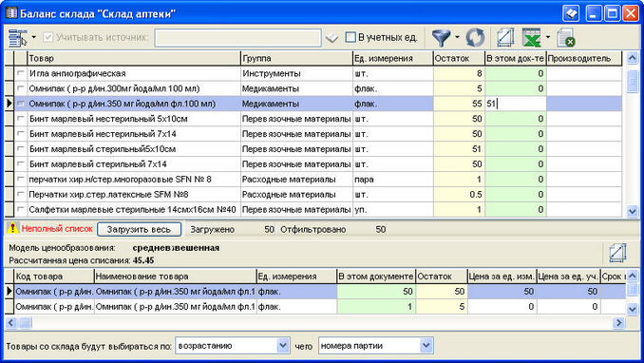Click "Загрузить весь" button
This screenshot has height=363, width=644.
[139, 229]
